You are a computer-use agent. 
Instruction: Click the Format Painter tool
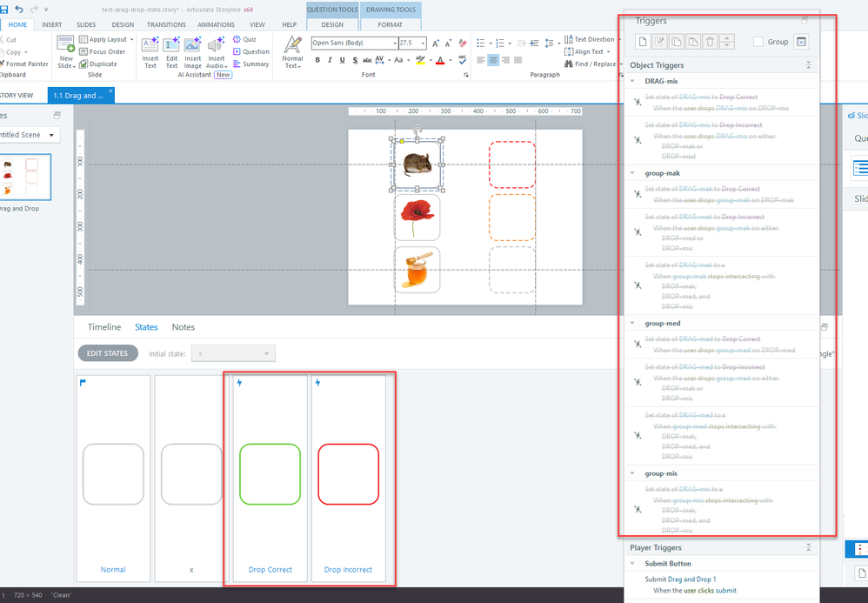click(27, 64)
